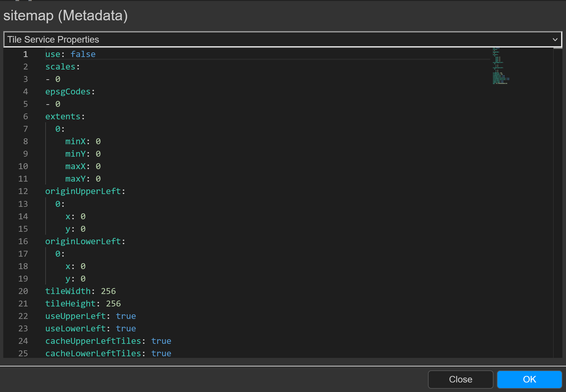Click line number 12 in the gutter

[x=23, y=191]
